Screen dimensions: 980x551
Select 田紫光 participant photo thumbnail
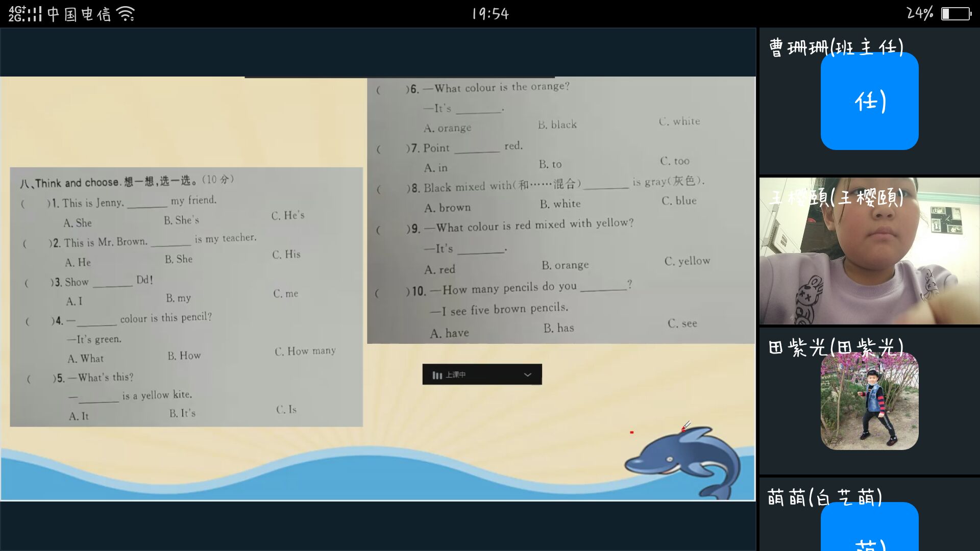click(869, 402)
